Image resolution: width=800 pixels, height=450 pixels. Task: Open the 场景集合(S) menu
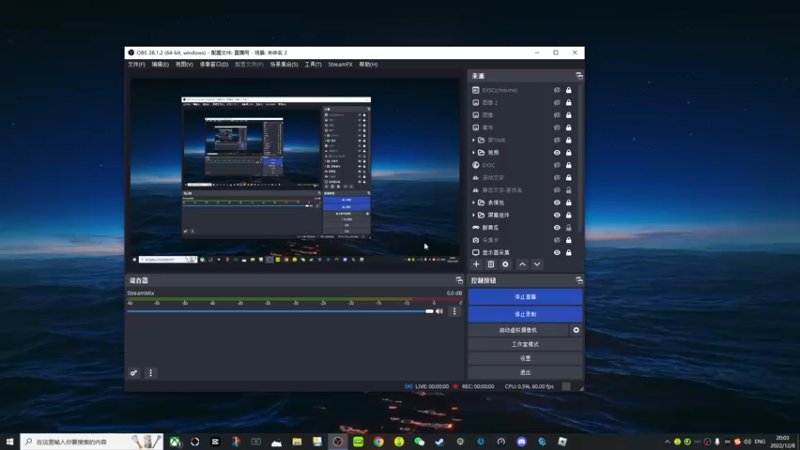284,65
